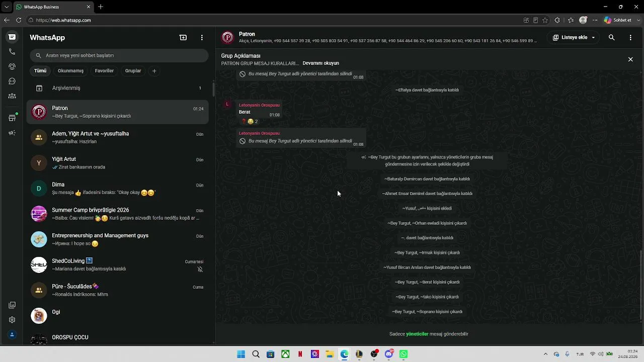Open a new browser tab
This screenshot has height=362, width=644.
tap(101, 7)
